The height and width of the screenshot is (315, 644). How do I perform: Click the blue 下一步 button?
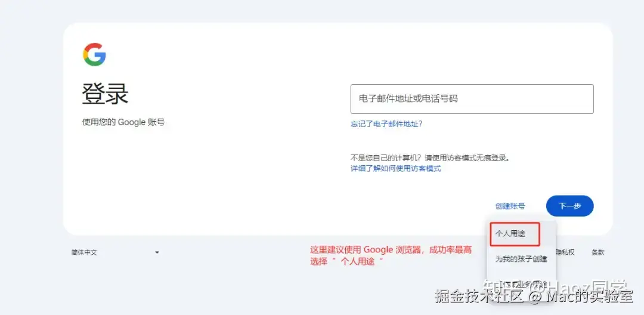point(569,206)
